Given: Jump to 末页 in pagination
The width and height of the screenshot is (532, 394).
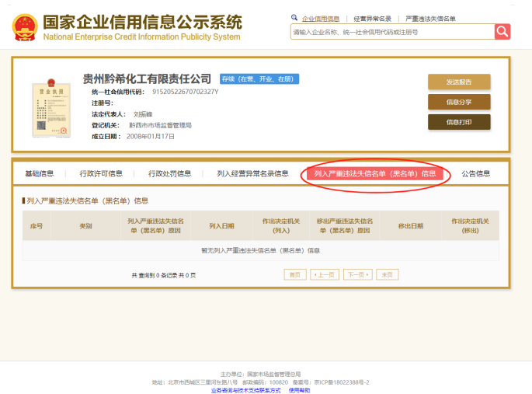Looking at the screenshot, I should tap(388, 274).
